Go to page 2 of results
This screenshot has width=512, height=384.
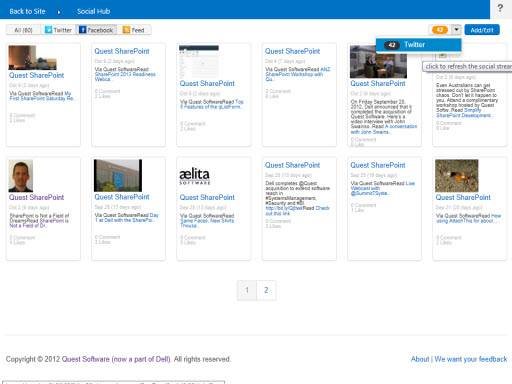coord(266,290)
